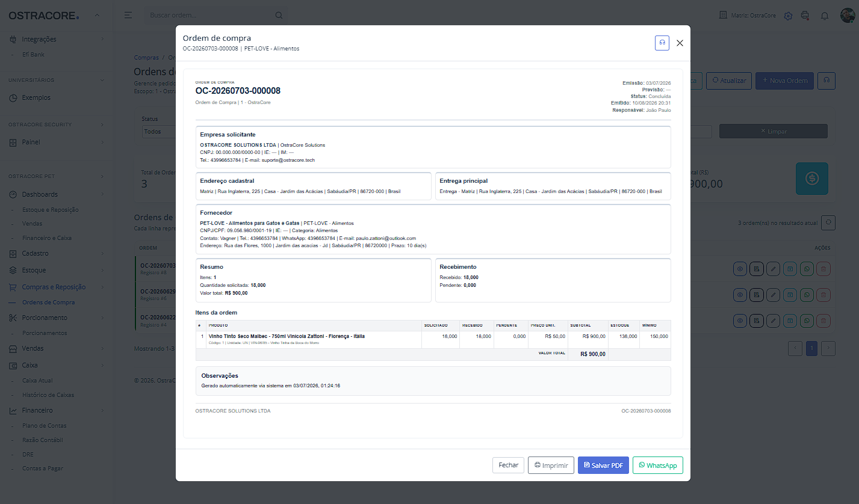Click the Vinho Tinto Seco Malbec product name
Viewport: 859px width, 504px height.
pos(287,336)
